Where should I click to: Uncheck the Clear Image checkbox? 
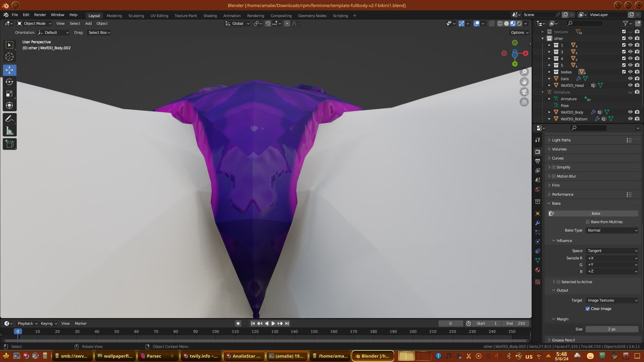coord(588,309)
